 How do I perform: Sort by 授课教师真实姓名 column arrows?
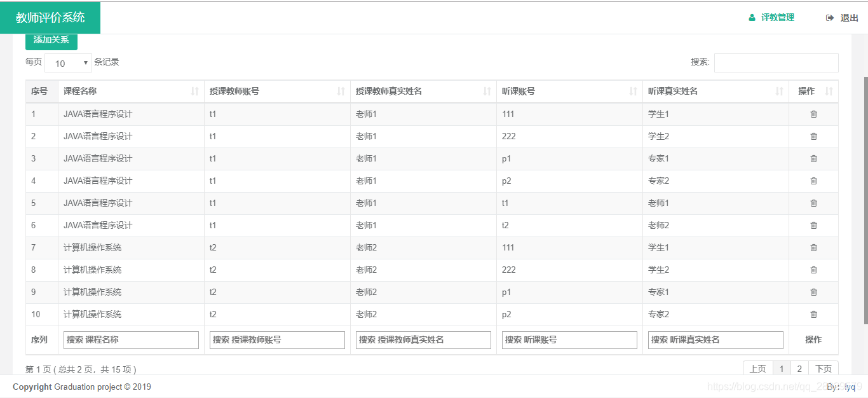[487, 92]
